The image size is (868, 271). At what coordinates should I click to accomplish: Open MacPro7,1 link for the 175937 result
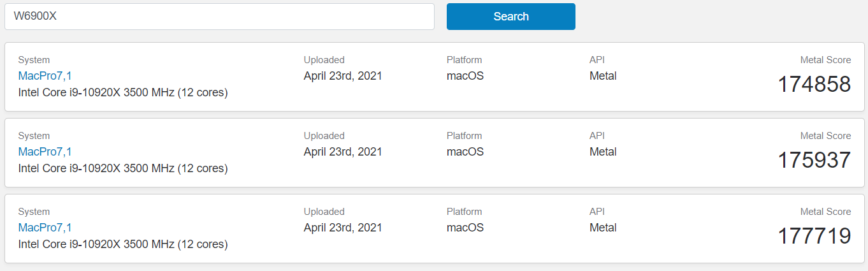[45, 152]
